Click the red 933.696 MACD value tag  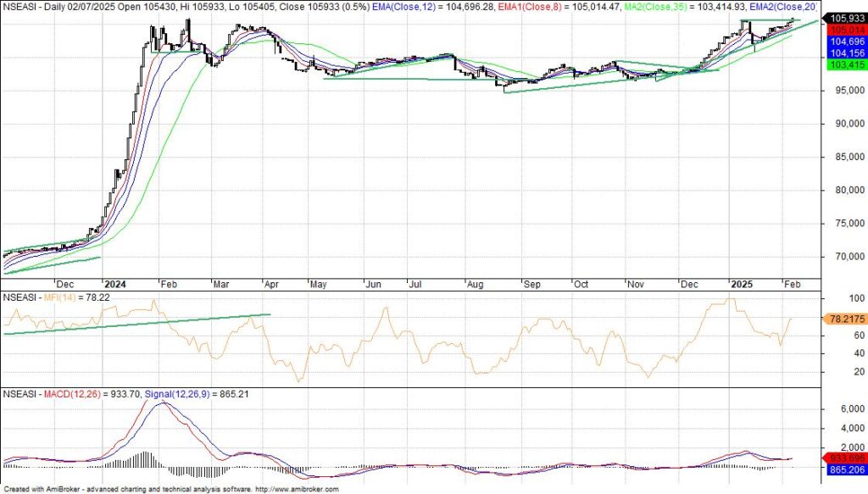pyautogui.click(x=843, y=458)
